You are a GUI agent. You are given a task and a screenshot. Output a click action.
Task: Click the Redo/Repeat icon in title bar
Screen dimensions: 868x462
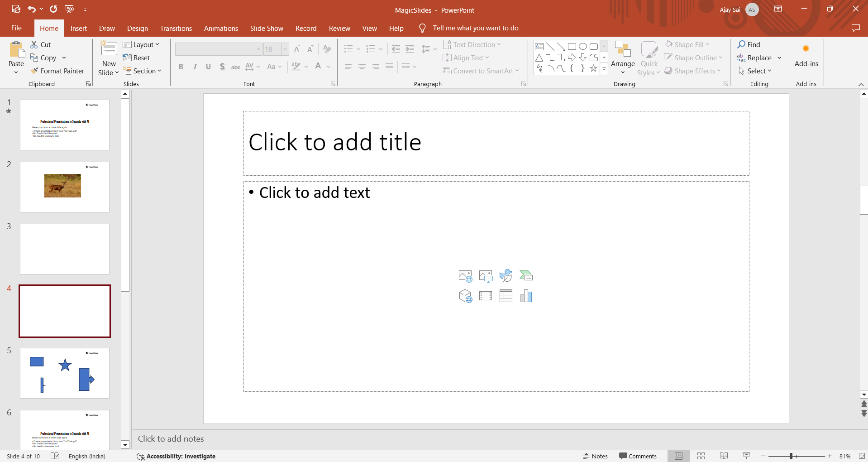[53, 9]
